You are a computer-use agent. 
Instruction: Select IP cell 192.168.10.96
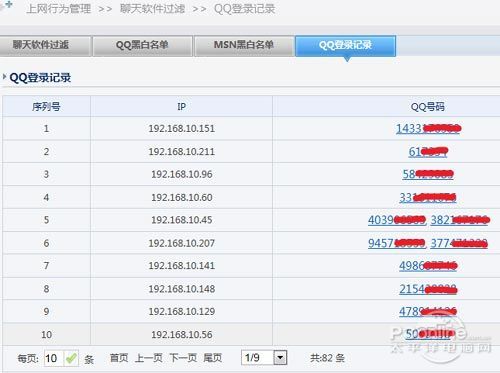pos(182,174)
